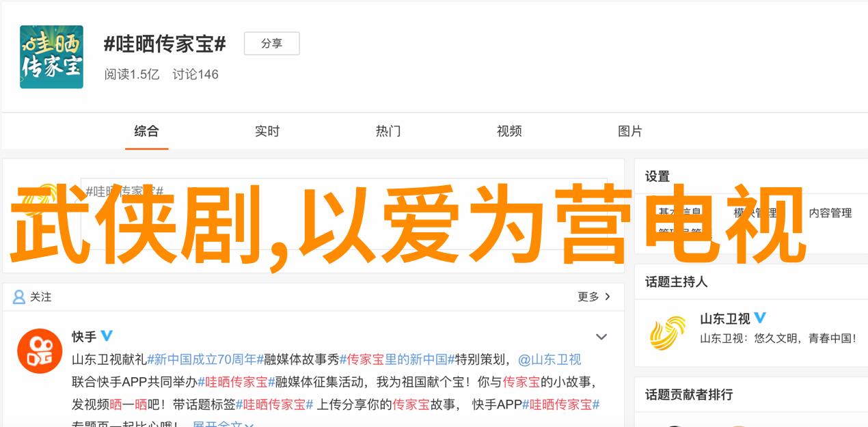Viewport: 868px width, 427px height.
Task: Switch to the 综合 tab
Action: pyautogui.click(x=146, y=131)
